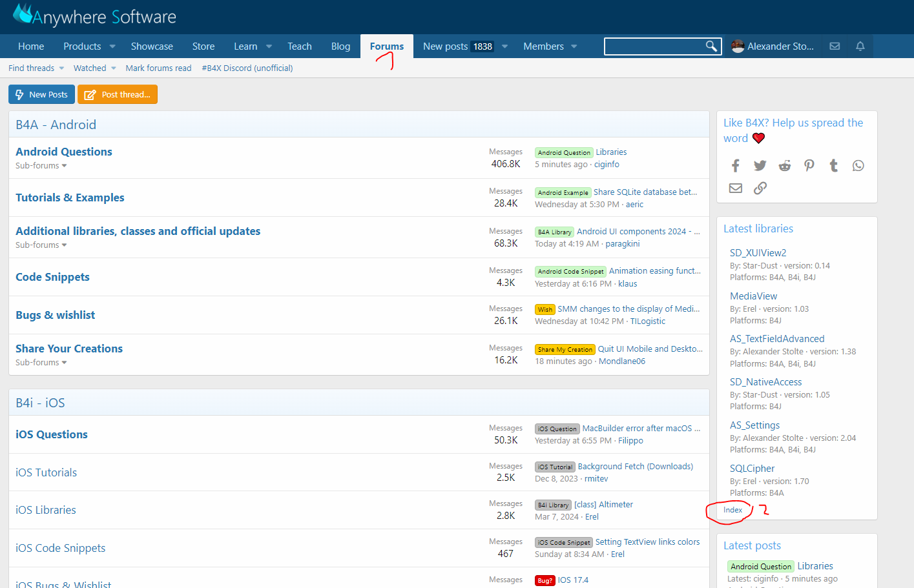This screenshot has width=914, height=588.
Task: Open the SD_NativeAccess library
Action: pos(765,382)
